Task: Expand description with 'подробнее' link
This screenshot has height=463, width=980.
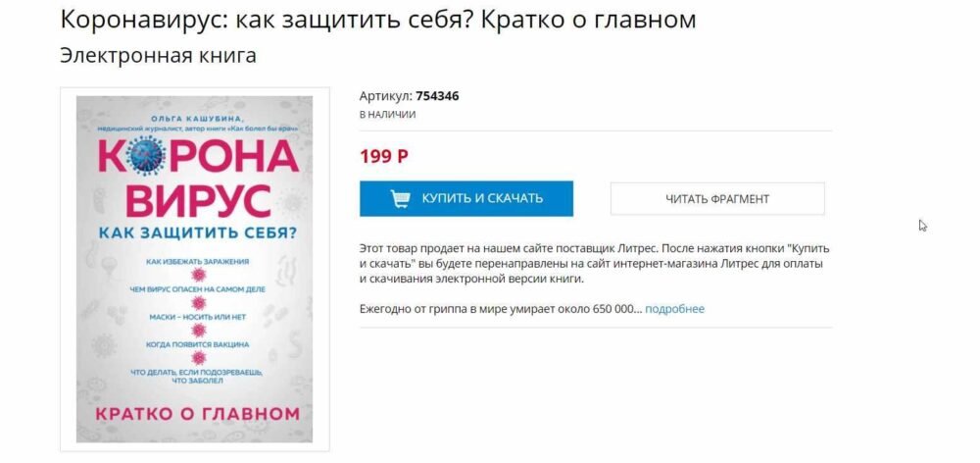Action: (x=674, y=308)
